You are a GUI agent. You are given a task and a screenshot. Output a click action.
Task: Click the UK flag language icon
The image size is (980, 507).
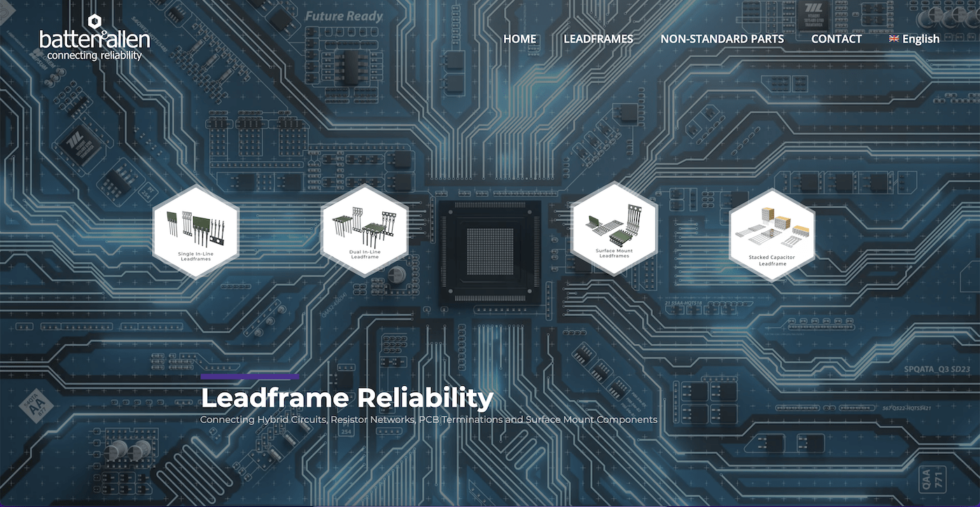[894, 39]
